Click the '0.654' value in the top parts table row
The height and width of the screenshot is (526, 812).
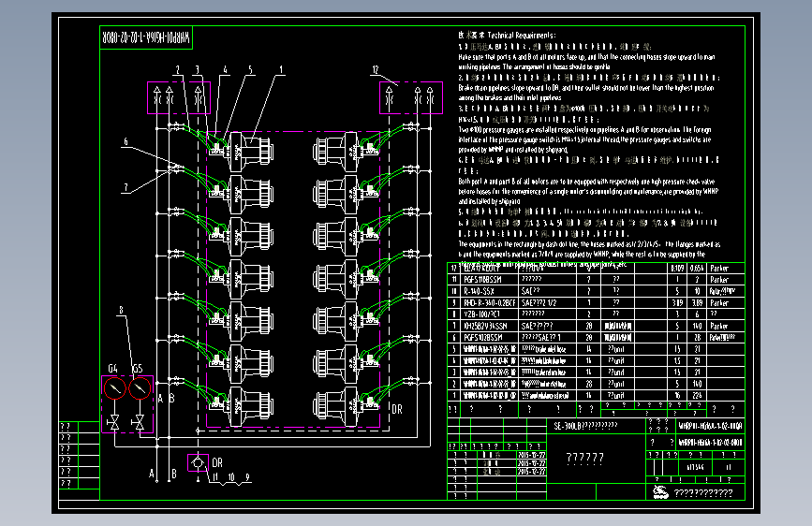(x=697, y=269)
